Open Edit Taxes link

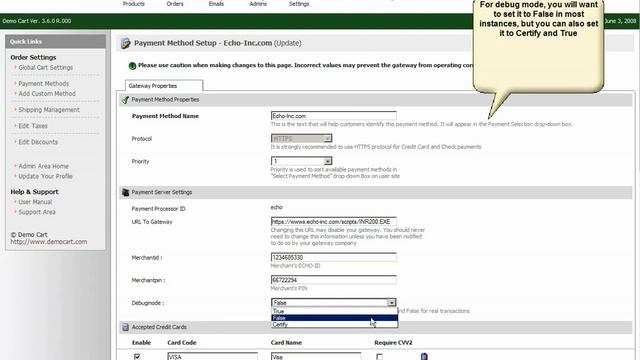(x=33, y=126)
